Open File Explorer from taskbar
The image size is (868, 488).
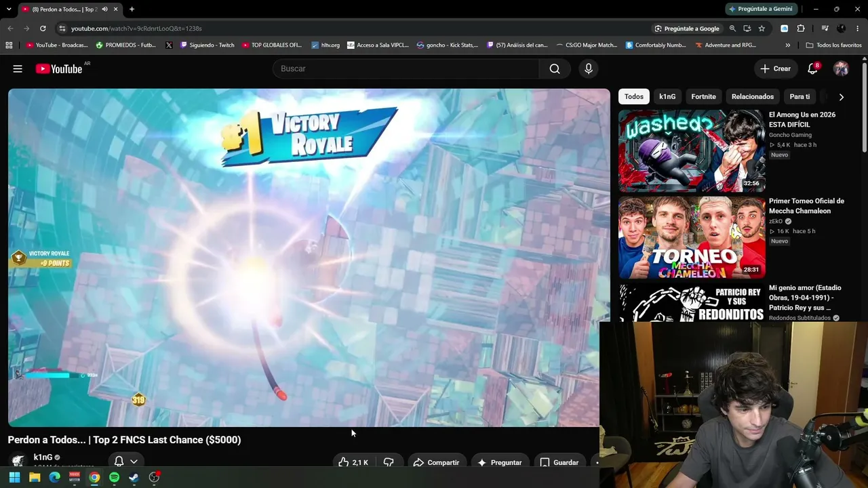(35, 477)
